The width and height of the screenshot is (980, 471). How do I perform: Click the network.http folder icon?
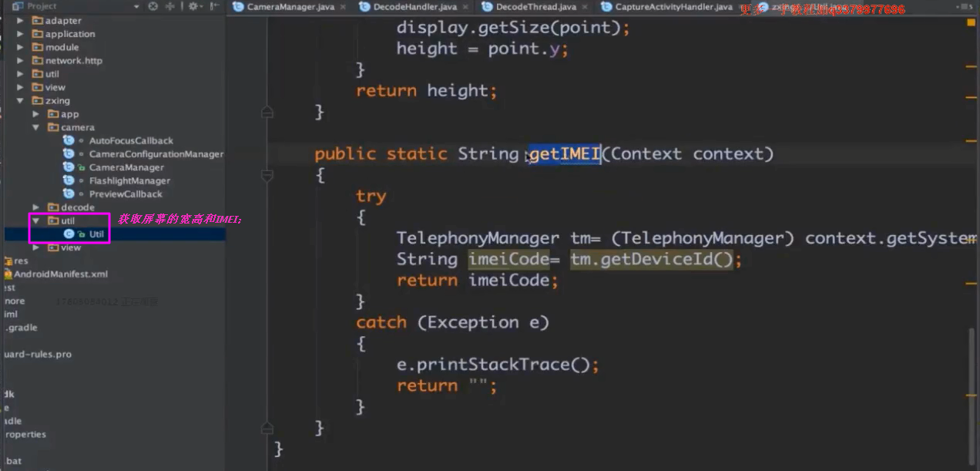(x=37, y=60)
